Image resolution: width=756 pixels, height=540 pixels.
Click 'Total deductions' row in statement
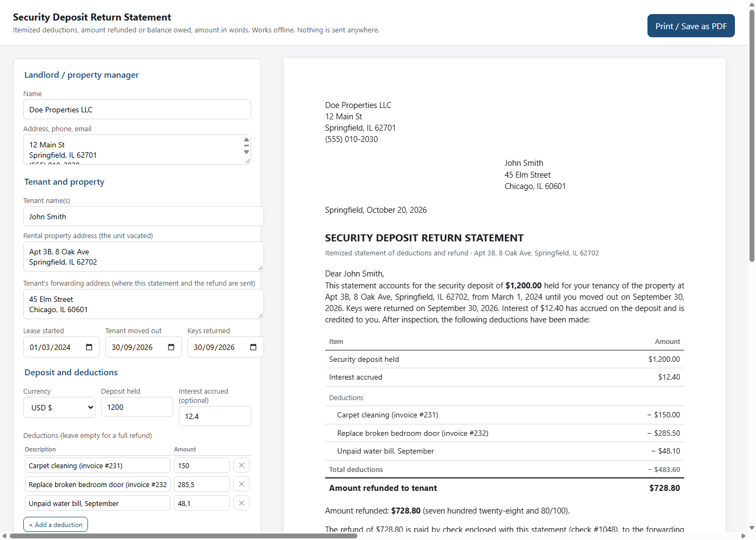pyautogui.click(x=504, y=469)
